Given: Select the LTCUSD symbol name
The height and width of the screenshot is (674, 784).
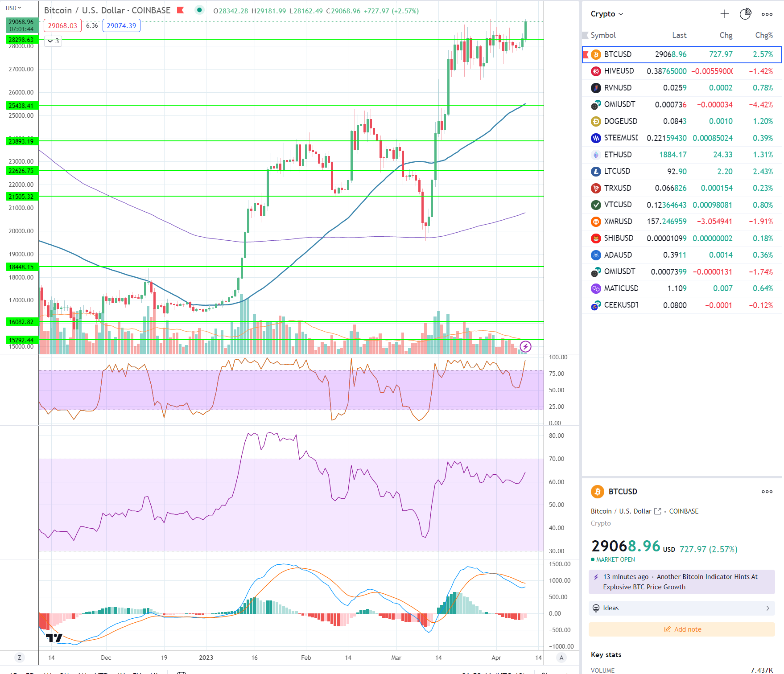Looking at the screenshot, I should coord(617,171).
